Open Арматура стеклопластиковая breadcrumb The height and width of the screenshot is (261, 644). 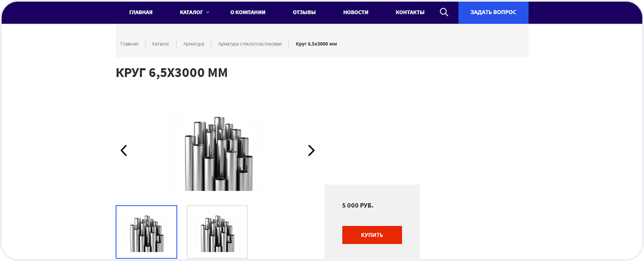[250, 44]
